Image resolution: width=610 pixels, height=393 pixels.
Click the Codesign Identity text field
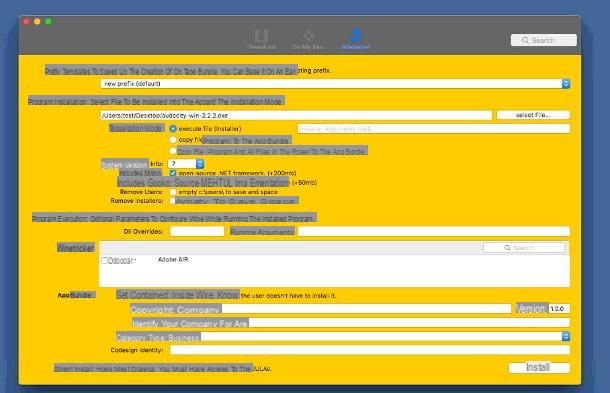[370, 350]
